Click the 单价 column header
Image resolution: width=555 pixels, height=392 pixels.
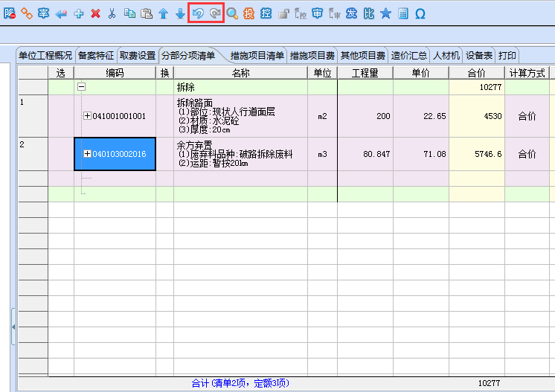[x=421, y=73]
